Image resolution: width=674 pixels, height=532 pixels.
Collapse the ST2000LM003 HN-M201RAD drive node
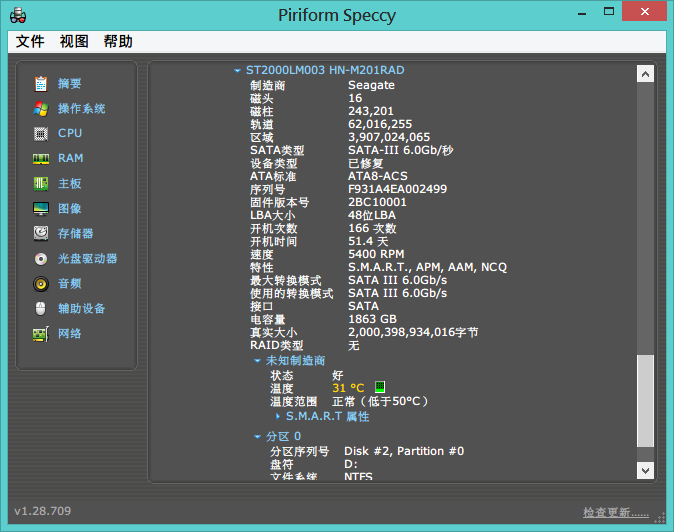(237, 70)
